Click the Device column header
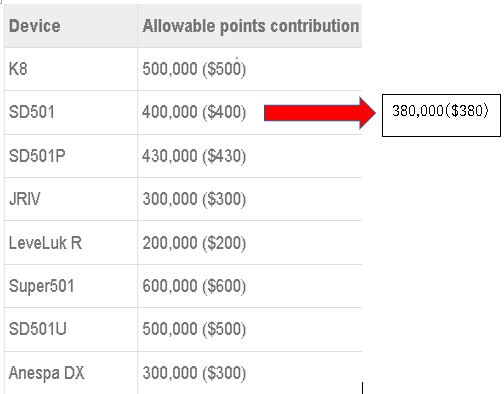This screenshot has width=504, height=394. click(71, 26)
